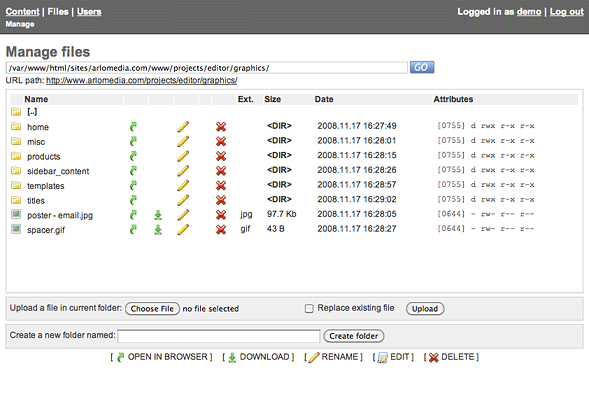
Task: Click the spacer.gif image file icon
Action: pyautogui.click(x=16, y=229)
